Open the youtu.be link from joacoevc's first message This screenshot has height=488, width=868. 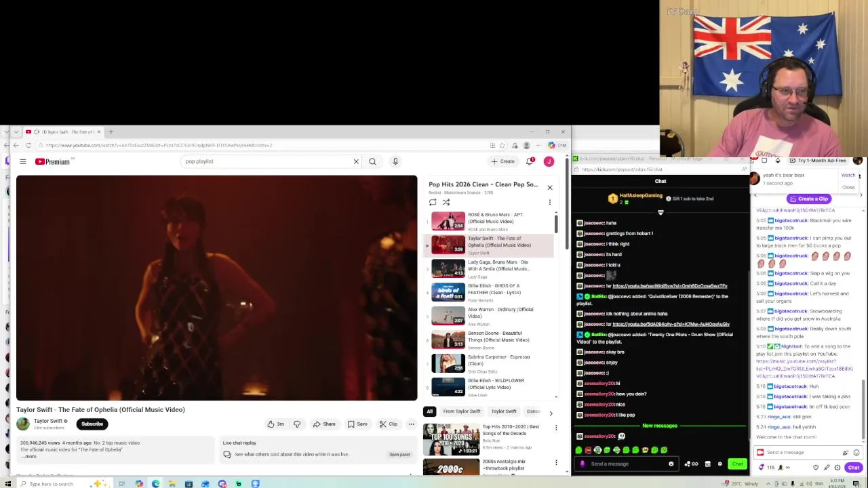[669, 286]
